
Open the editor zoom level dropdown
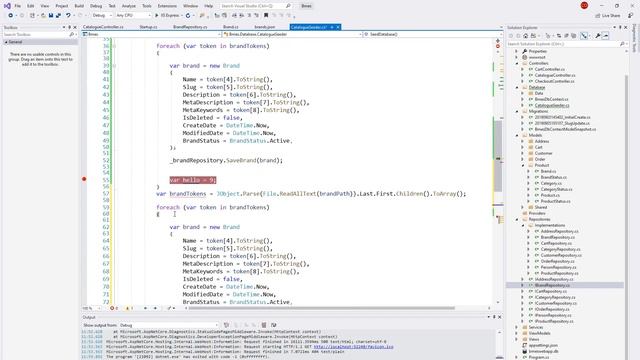coord(90,308)
